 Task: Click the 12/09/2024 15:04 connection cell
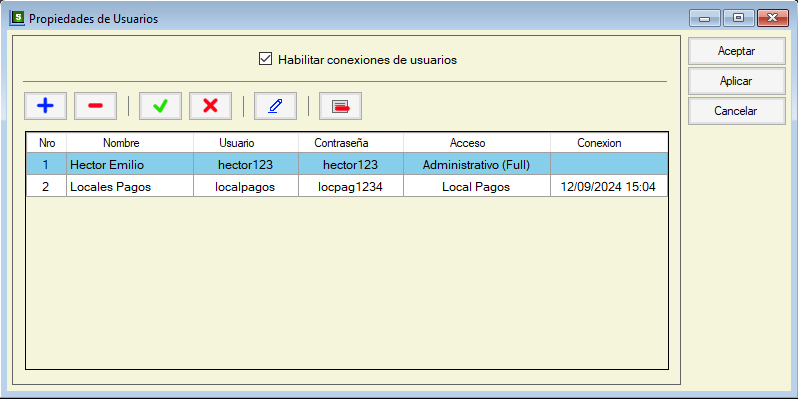(609, 187)
